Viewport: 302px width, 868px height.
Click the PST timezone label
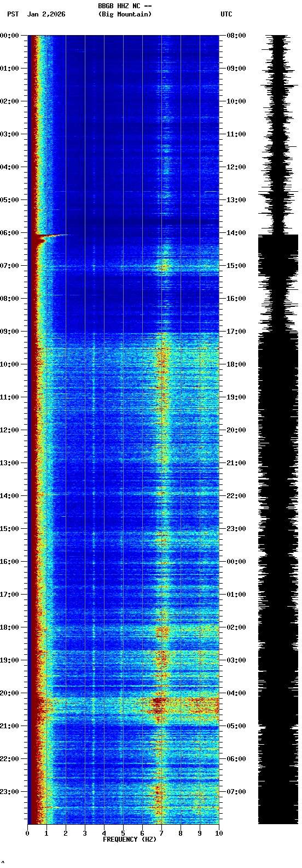click(13, 14)
